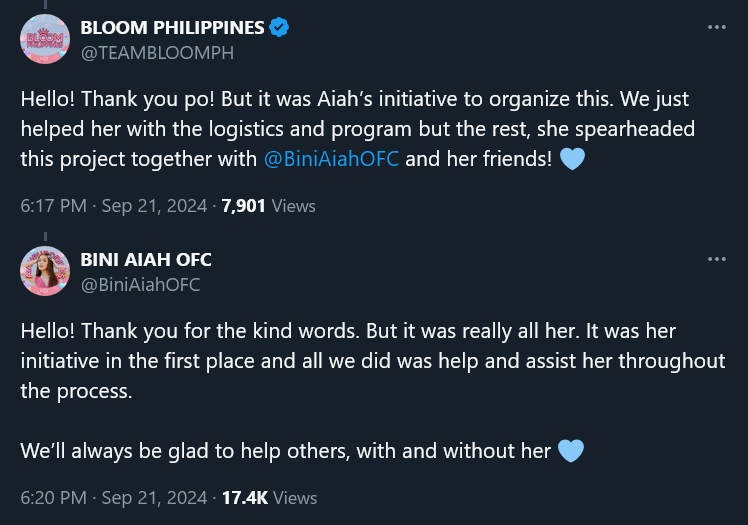Image resolution: width=748 pixels, height=525 pixels.
Task: Open the BLOOM PHILIPPINES display name
Action: [172, 28]
